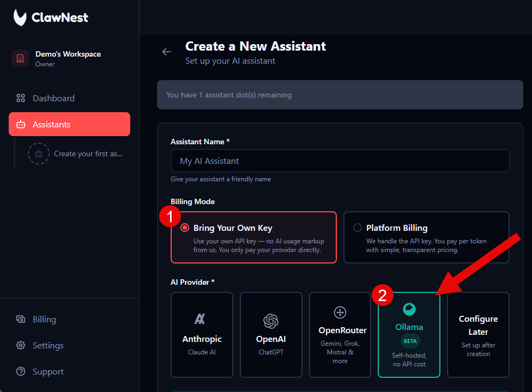
Task: Choose the Configure Later card
Action: (x=478, y=335)
